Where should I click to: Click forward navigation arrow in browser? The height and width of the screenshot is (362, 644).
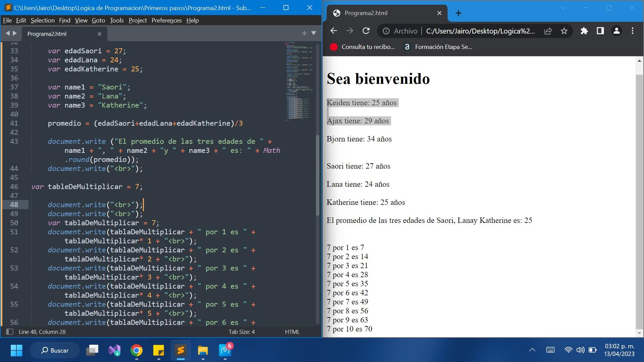(x=350, y=31)
